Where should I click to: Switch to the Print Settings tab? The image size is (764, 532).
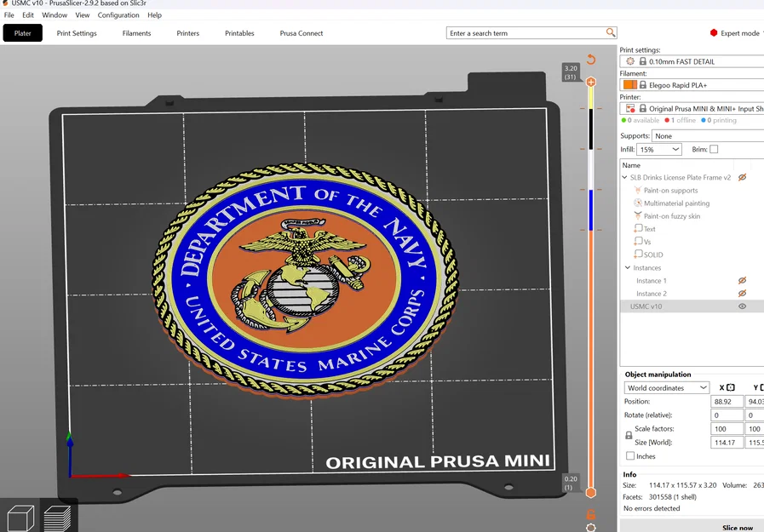[x=77, y=33]
